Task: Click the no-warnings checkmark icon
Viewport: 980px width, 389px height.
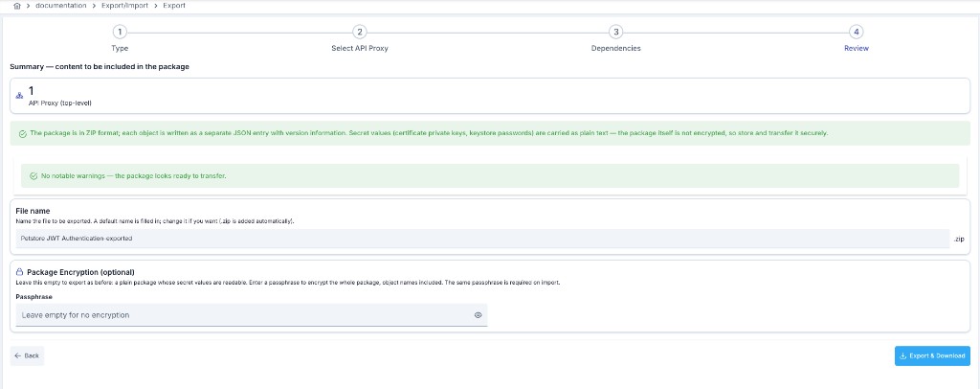Action: coord(33,175)
